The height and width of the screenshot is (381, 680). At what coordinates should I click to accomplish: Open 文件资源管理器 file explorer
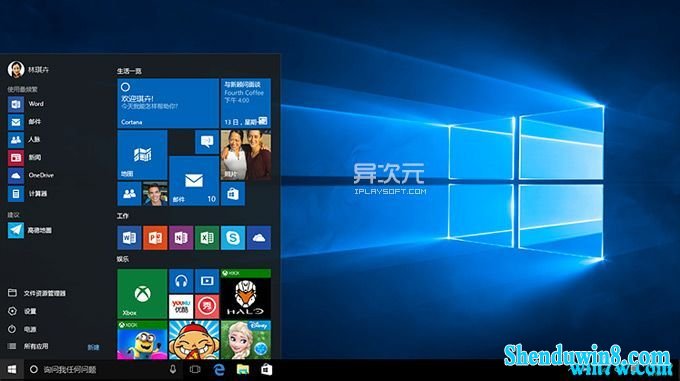point(37,293)
